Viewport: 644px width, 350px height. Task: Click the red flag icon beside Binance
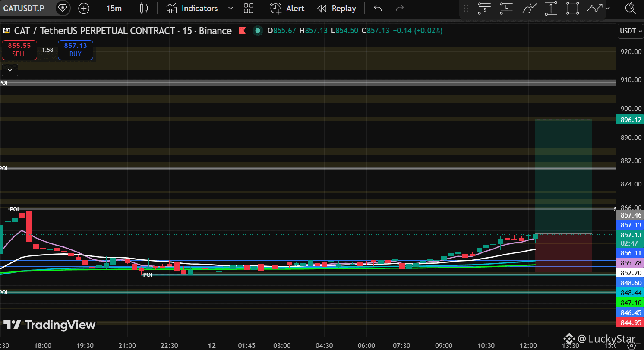(x=242, y=31)
